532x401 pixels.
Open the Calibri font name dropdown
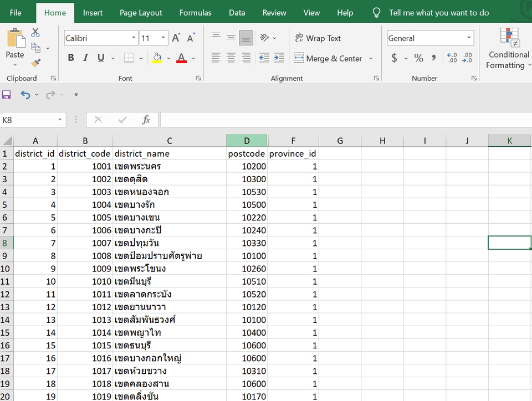pyautogui.click(x=134, y=38)
